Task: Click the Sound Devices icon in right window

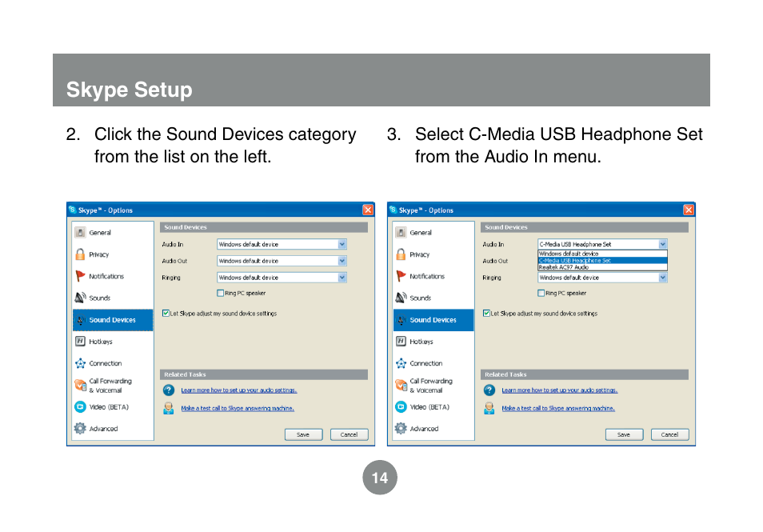Action: [x=401, y=320]
